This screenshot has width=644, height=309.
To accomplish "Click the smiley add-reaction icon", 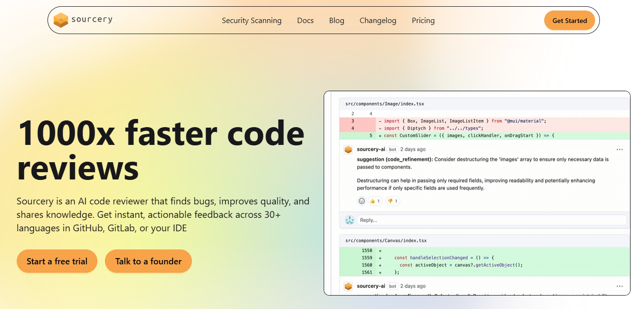I will [x=362, y=201].
